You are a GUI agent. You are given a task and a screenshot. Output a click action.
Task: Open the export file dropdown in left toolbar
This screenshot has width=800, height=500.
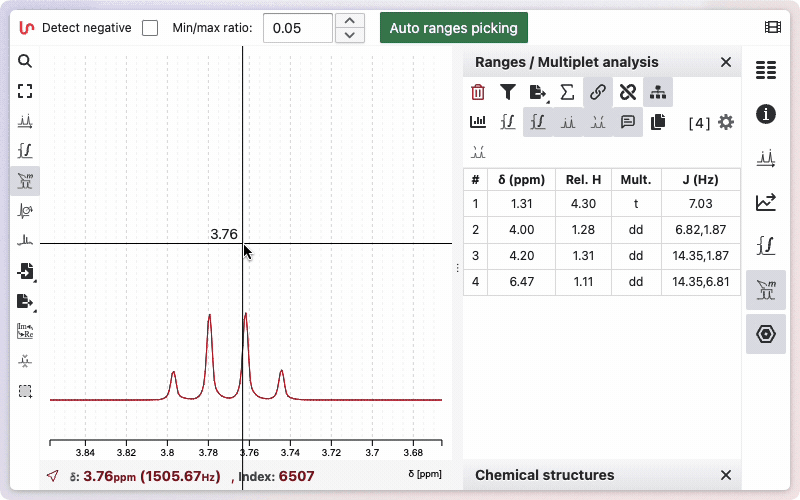click(25, 301)
